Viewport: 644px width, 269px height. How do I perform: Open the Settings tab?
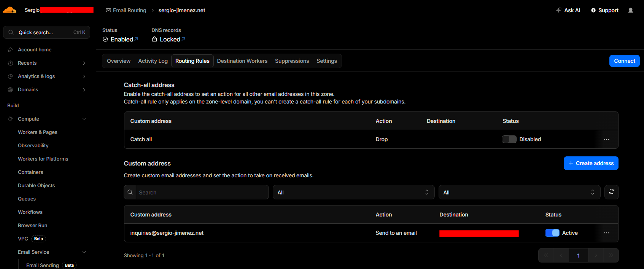click(327, 61)
